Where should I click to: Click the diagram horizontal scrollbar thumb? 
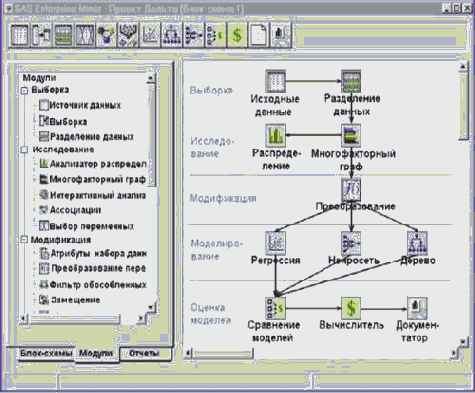[x=223, y=353]
